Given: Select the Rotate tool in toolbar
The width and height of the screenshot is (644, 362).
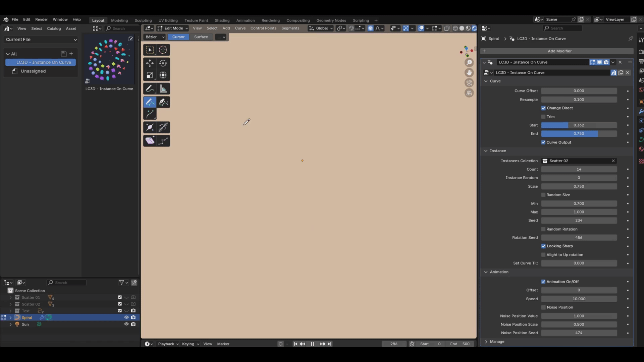Looking at the screenshot, I should [x=163, y=63].
